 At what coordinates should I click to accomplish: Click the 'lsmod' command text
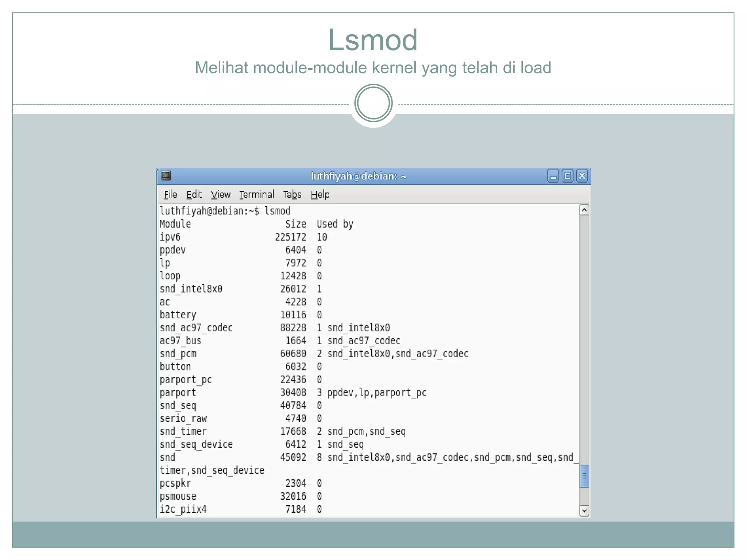(x=278, y=211)
